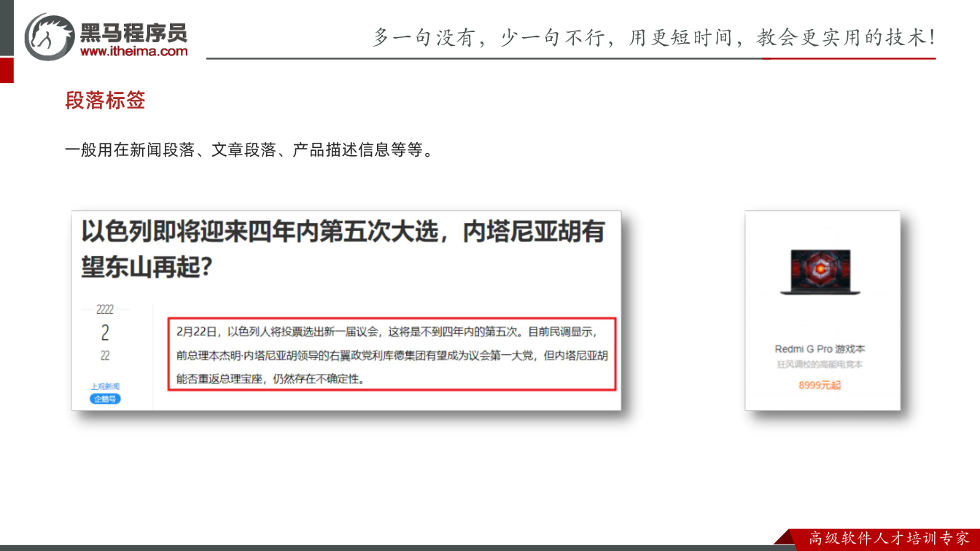Click the blue 企鹅号 badge
980x551 pixels.
tap(105, 399)
